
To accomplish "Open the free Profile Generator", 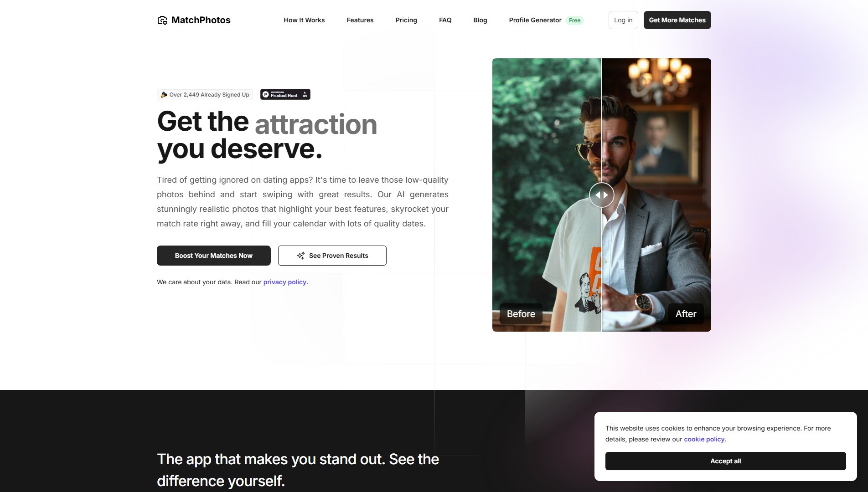I will pos(546,20).
